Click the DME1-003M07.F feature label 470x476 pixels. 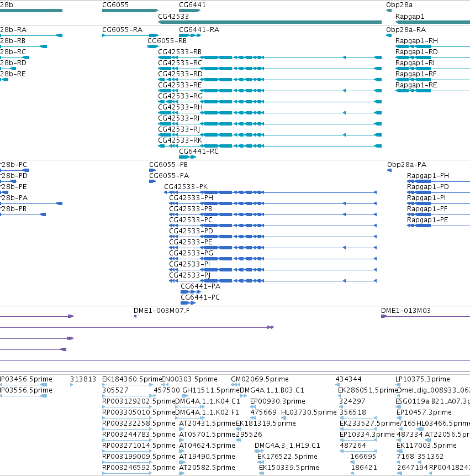[x=161, y=311]
